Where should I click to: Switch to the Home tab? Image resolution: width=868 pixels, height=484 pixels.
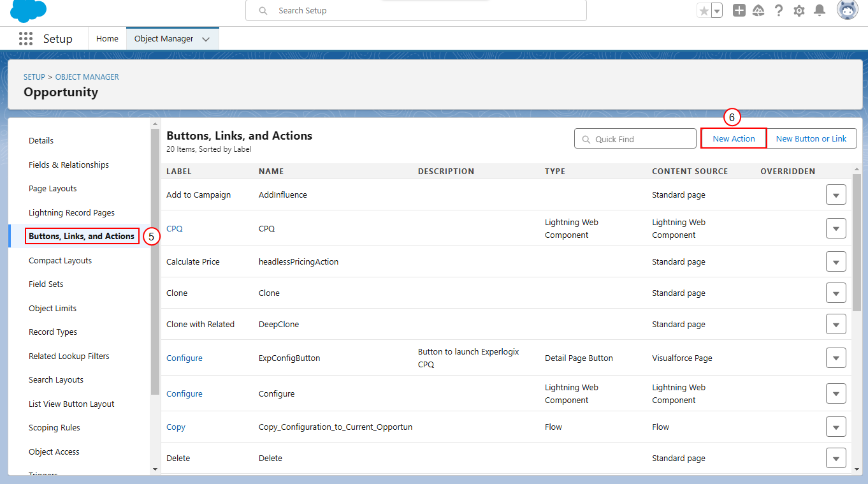[107, 38]
